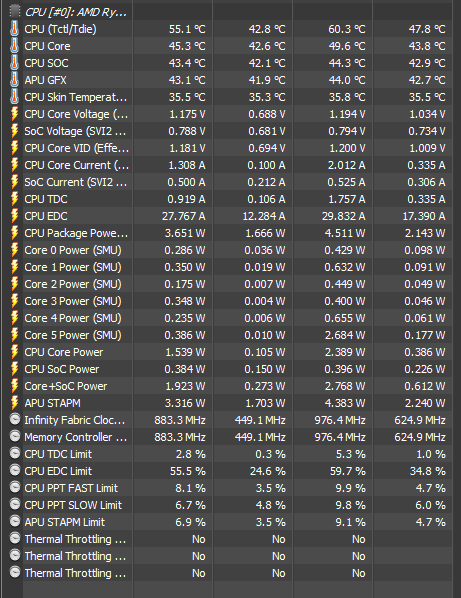The width and height of the screenshot is (461, 598).
Task: Select the Infinity Fabric Cloc... label
Action: click(75, 420)
